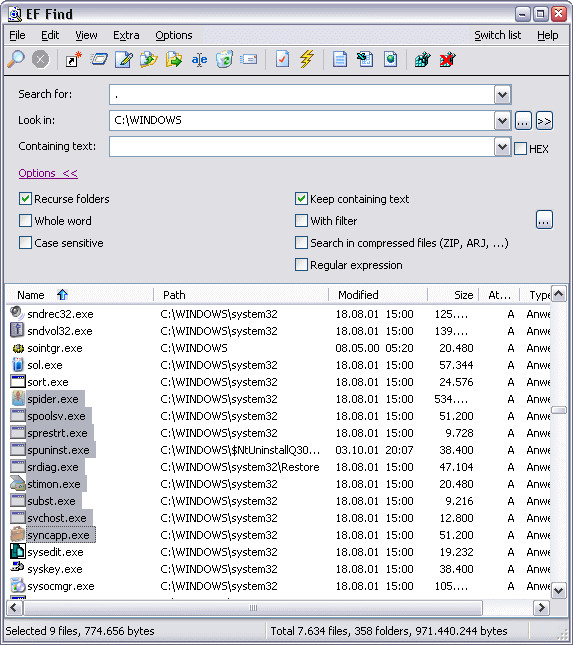Select the sort.exe row
Image resolution: width=573 pixels, height=645 pixels.
[280, 382]
